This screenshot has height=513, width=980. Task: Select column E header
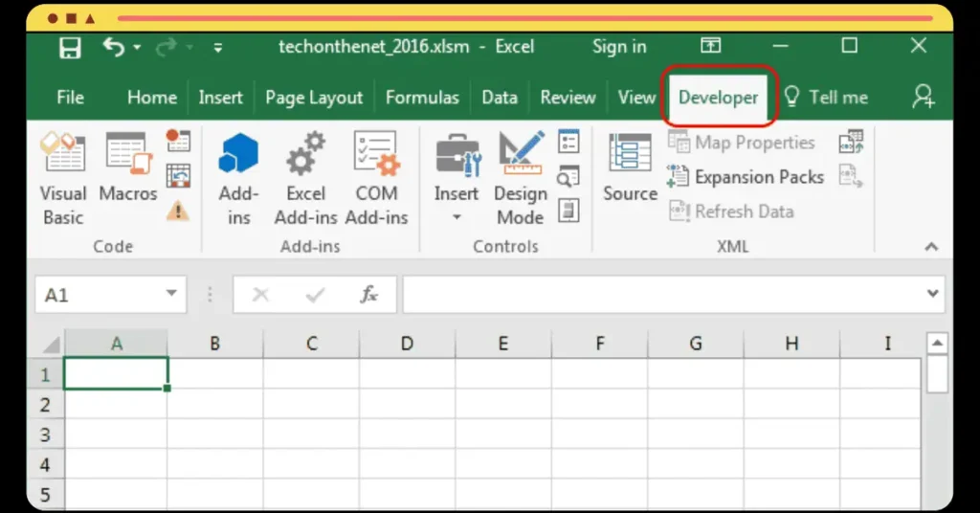tap(503, 344)
